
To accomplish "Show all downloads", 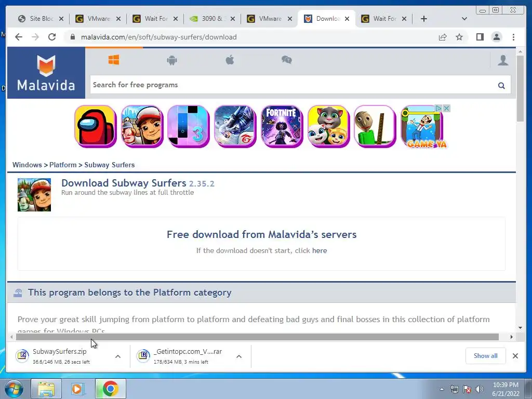I will (486, 356).
